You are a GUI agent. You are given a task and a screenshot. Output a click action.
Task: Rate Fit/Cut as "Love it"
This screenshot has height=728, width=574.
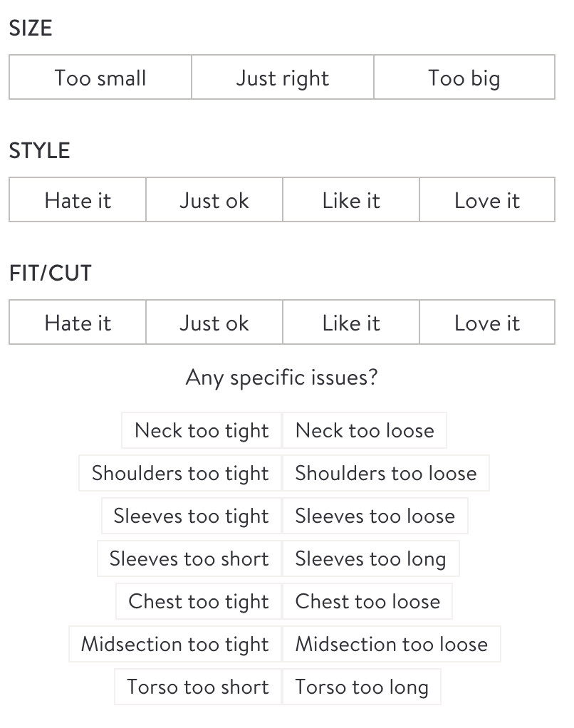point(487,322)
